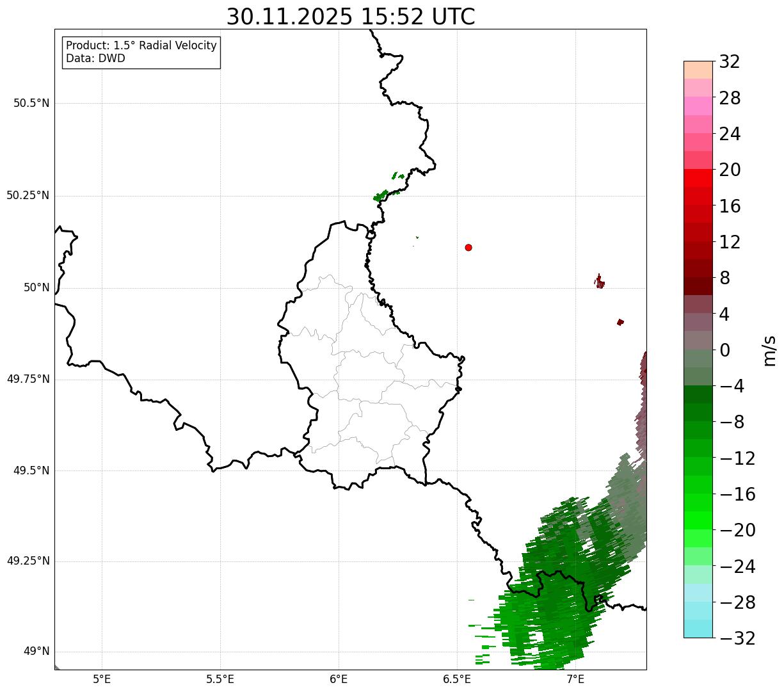Click the dark maroon 8 m/s color band
Viewport: 784px width, 692px height.
coord(698,286)
